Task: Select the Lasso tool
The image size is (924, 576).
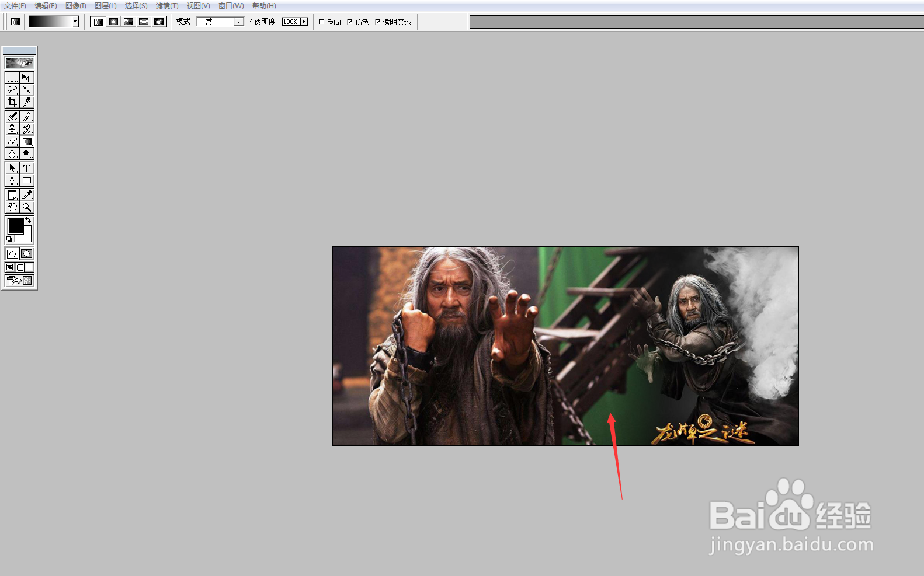Action: coord(12,90)
